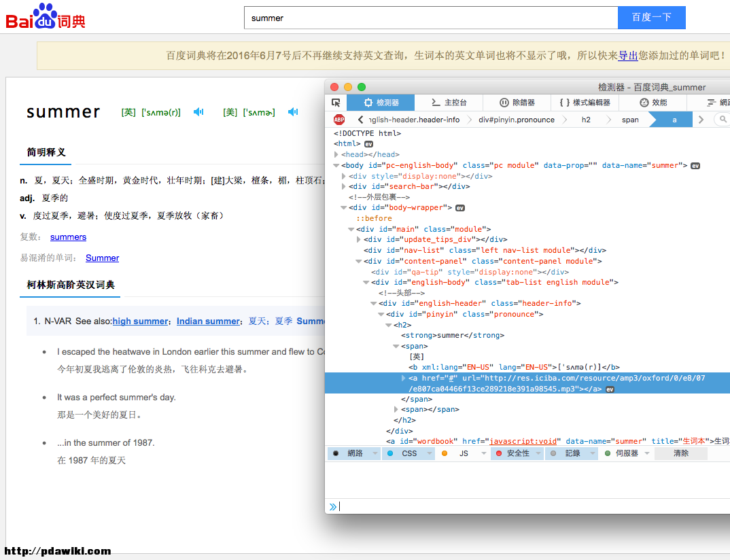Screen dimensions: 730x560
Task: Clear the console with the 清除 button
Action: [x=680, y=453]
